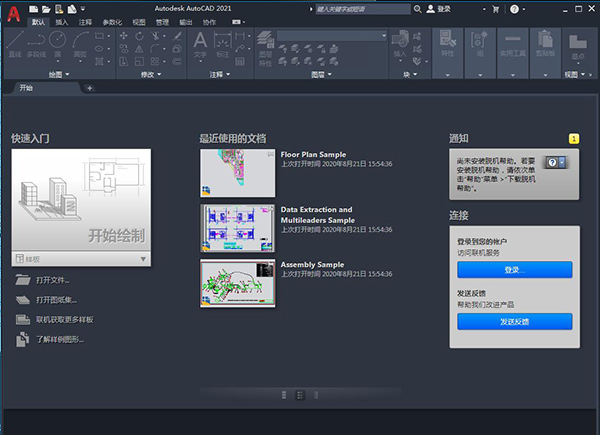Select the Hatch tool icon
This screenshot has height=435, width=600.
pos(99,61)
